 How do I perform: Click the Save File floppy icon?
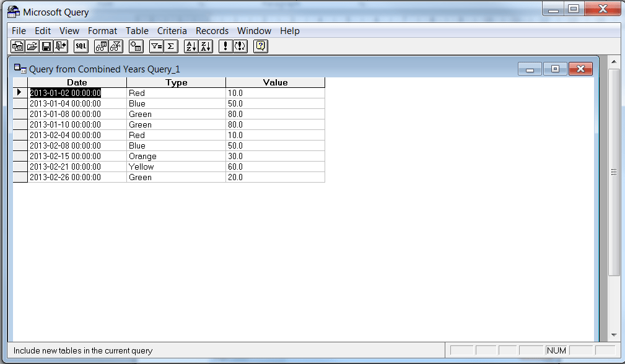tap(46, 46)
